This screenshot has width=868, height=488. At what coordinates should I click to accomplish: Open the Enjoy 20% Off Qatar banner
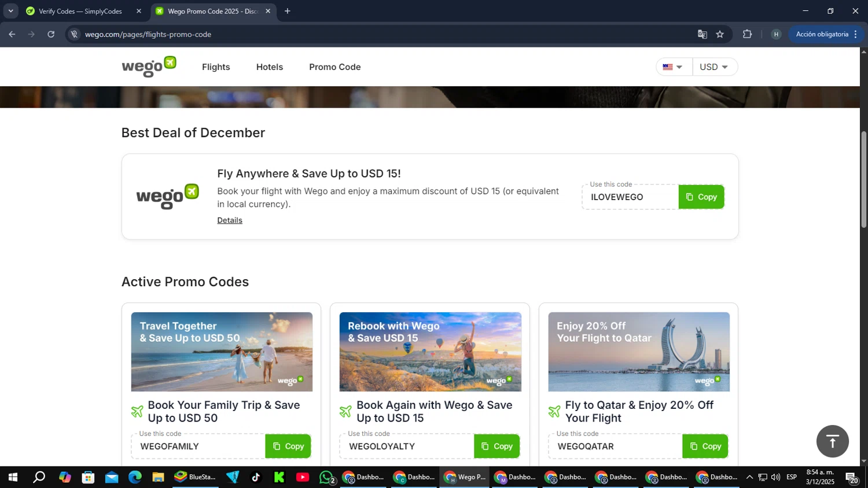[x=639, y=352]
